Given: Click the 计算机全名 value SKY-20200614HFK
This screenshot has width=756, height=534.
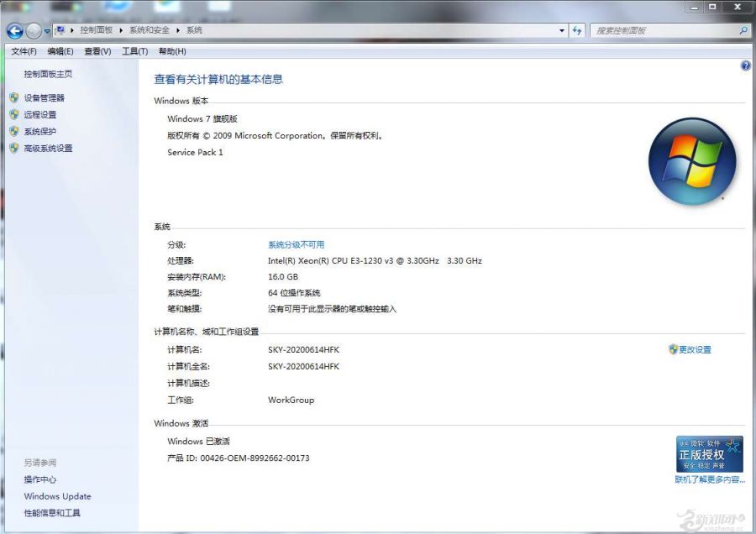Looking at the screenshot, I should point(304,366).
